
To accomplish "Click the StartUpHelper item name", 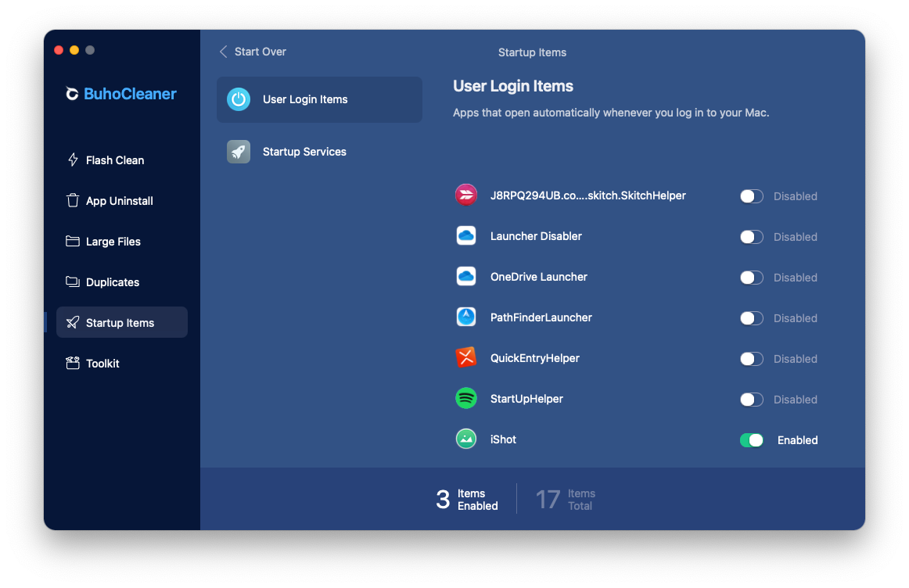I will [x=526, y=399].
